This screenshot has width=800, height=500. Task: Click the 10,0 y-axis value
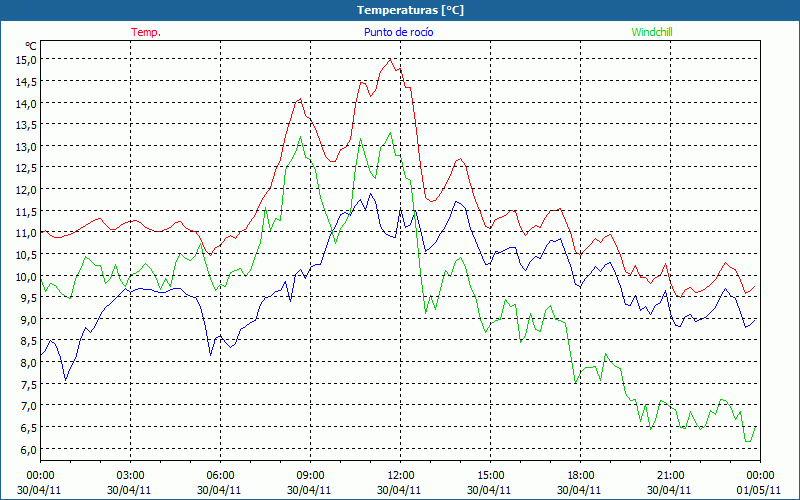[x=26, y=277]
